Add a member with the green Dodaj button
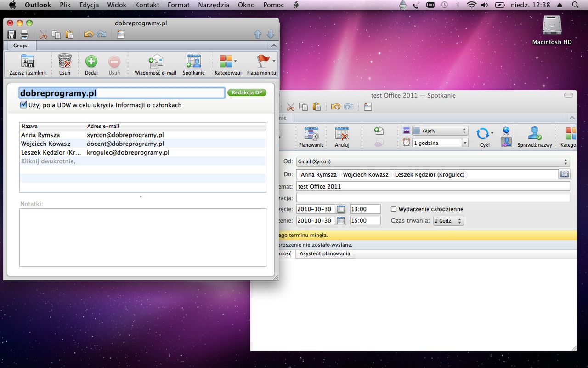 point(91,65)
